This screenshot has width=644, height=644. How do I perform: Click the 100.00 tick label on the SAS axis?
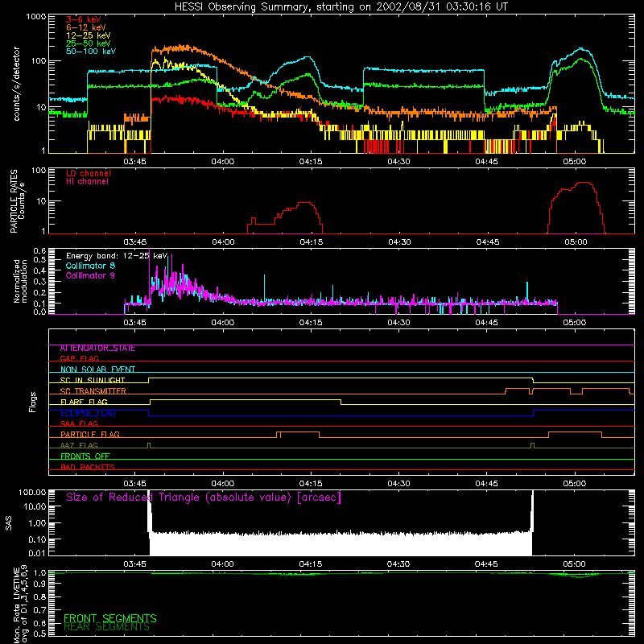(32, 492)
